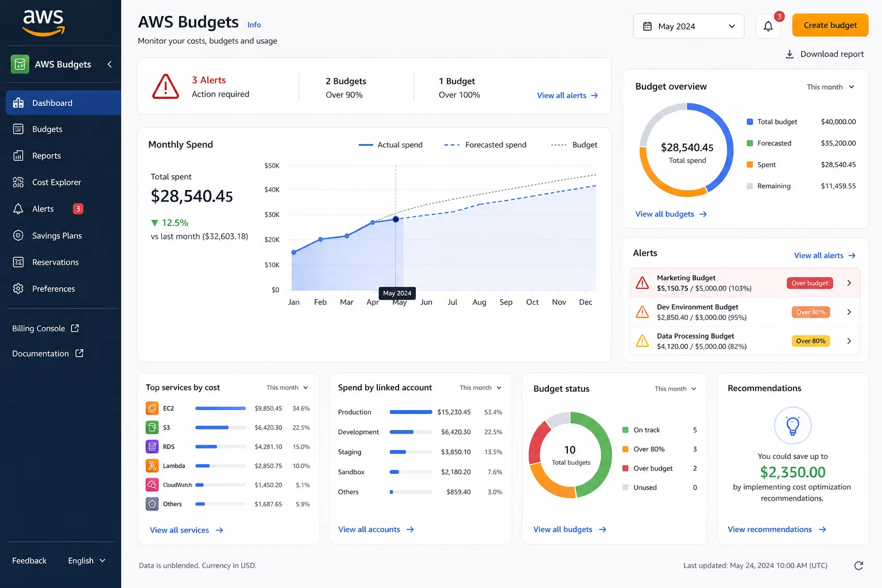Click the Over 80% badge in alerts
Image resolution: width=882 pixels, height=588 pixels.
[811, 341]
